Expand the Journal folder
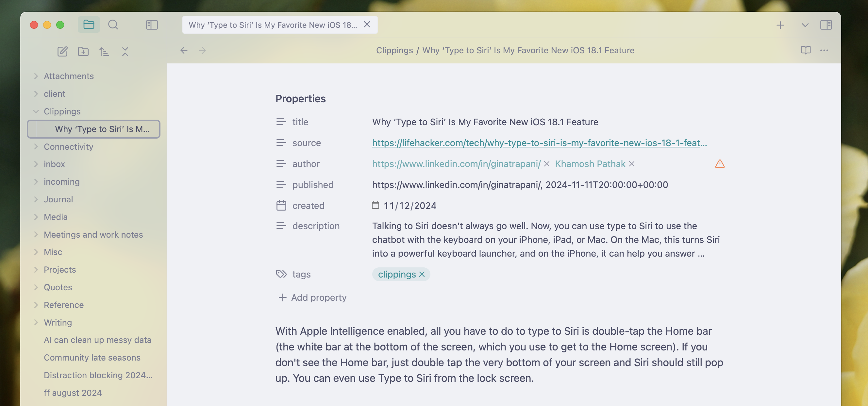This screenshot has width=868, height=406. point(36,199)
